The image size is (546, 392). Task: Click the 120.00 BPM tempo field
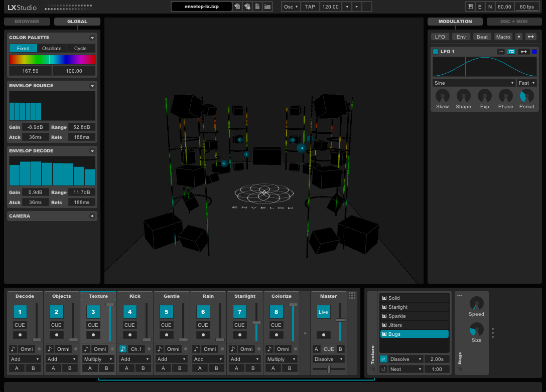click(330, 7)
